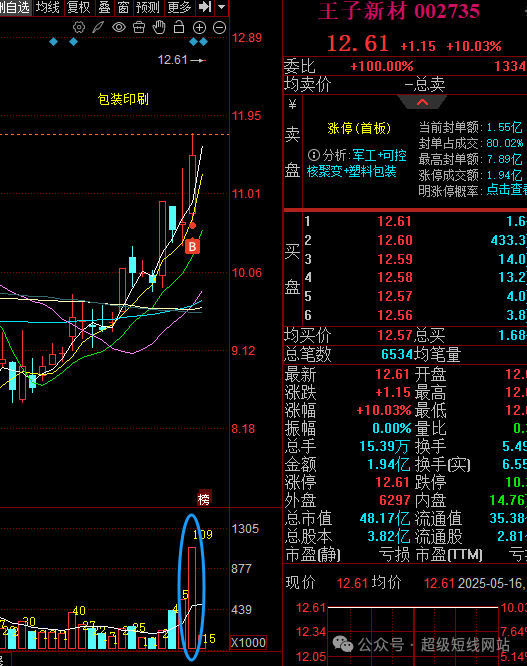Click the info icon beside 分析
Viewport: 527px width, 666px height.
point(313,155)
